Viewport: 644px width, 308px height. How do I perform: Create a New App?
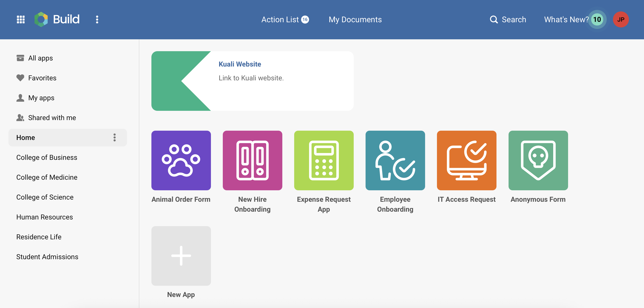181,256
